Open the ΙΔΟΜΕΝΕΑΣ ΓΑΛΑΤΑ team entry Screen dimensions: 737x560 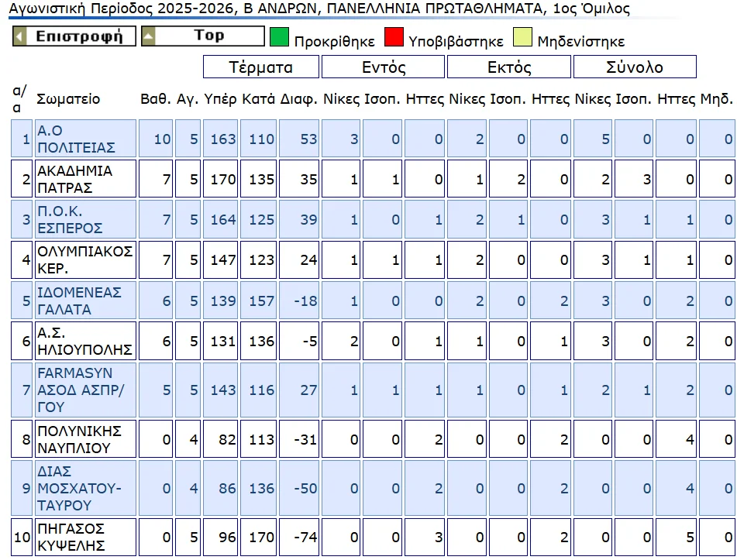point(79,301)
